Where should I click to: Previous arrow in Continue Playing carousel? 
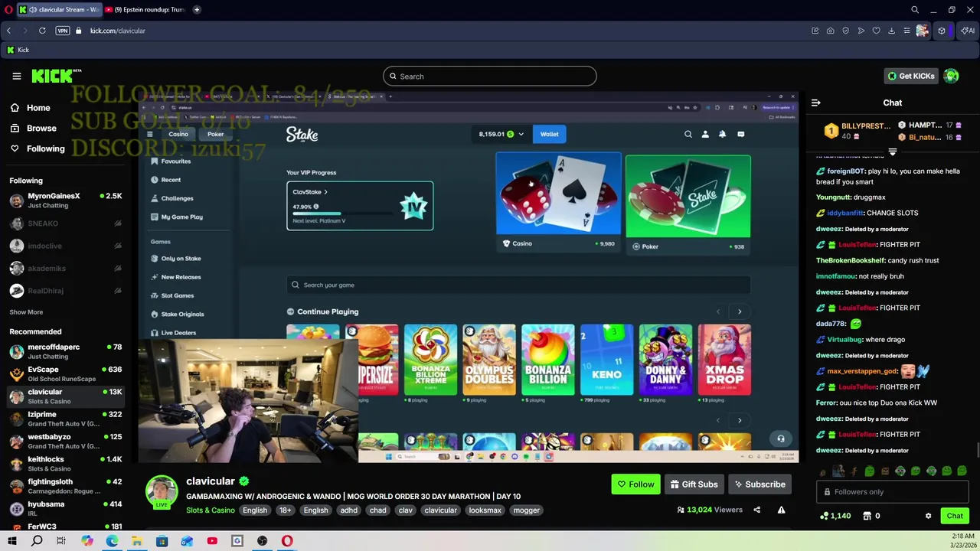[718, 311]
